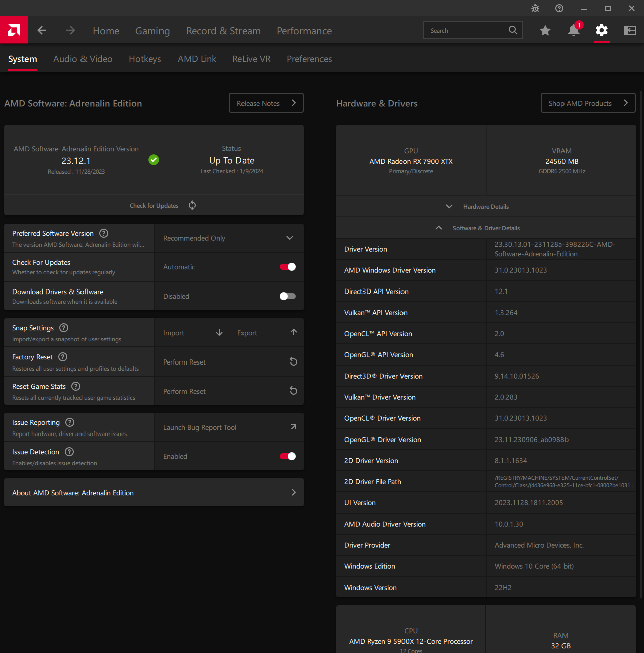Click help icon next to Preferred Software Version

[x=104, y=233]
